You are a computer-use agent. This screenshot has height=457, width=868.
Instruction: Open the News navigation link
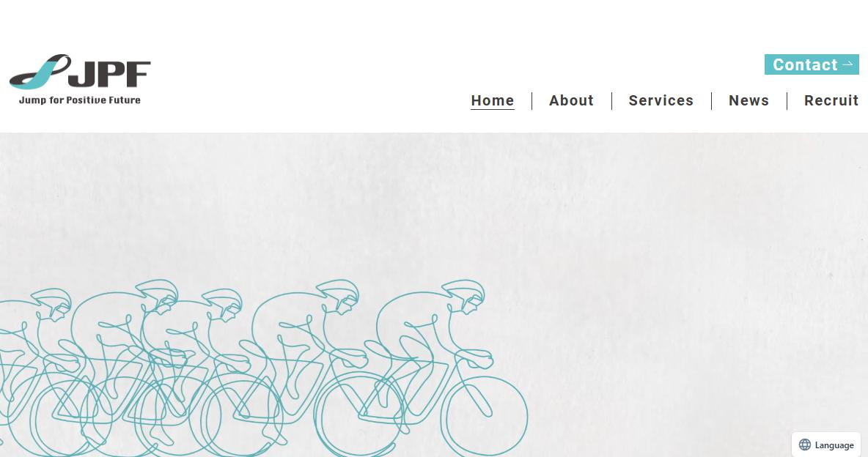click(x=749, y=100)
